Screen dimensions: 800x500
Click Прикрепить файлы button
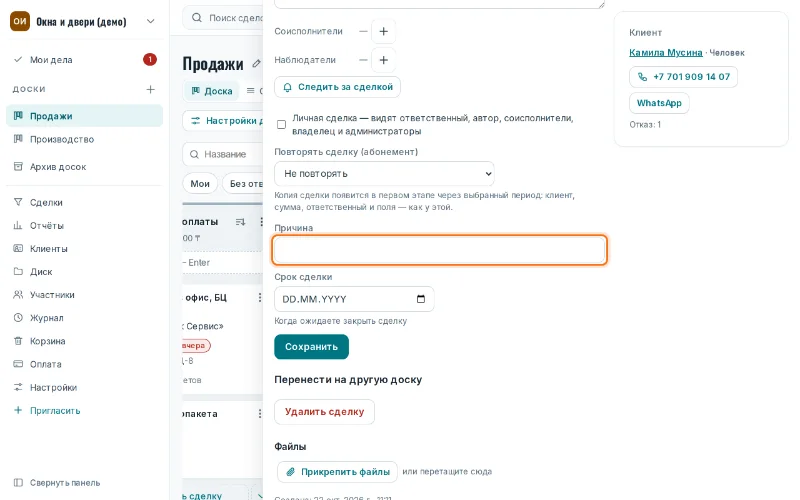[x=337, y=472]
